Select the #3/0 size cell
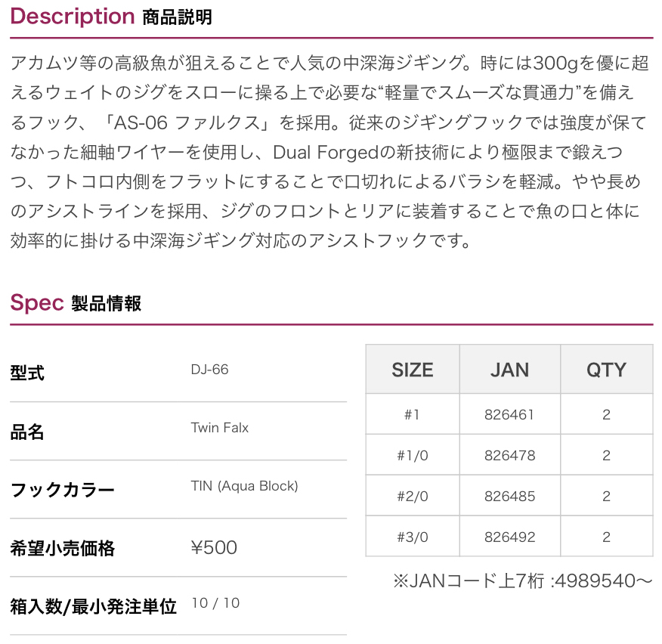 point(412,537)
